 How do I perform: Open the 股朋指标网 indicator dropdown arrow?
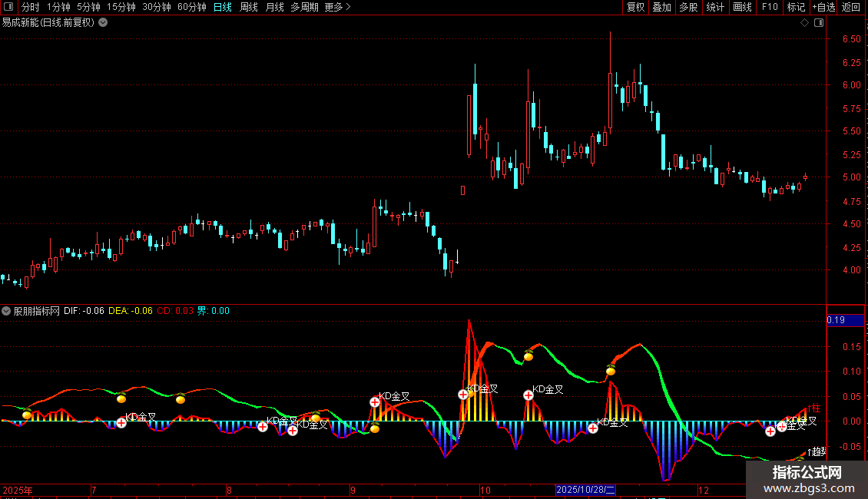pyautogui.click(x=7, y=311)
